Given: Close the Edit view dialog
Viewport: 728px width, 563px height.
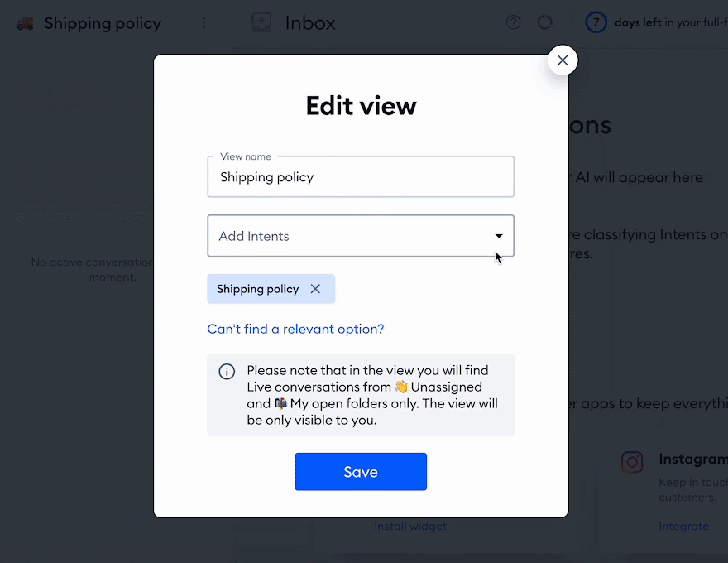Looking at the screenshot, I should pyautogui.click(x=563, y=60).
